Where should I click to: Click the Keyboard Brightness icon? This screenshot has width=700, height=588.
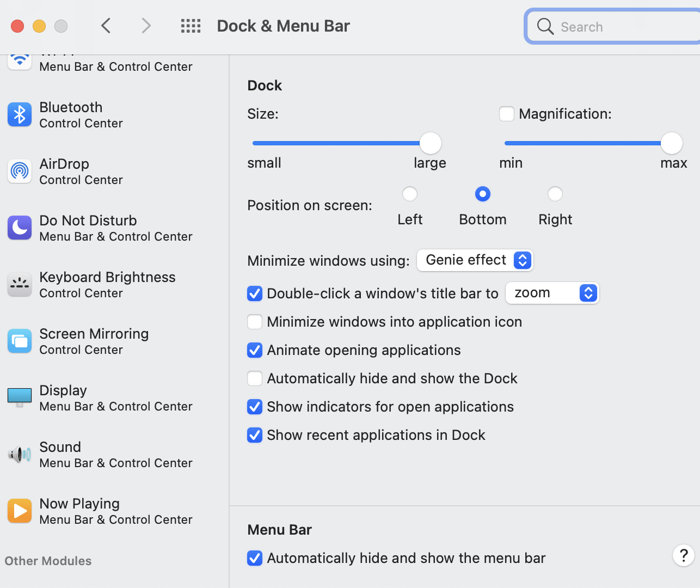pos(20,285)
